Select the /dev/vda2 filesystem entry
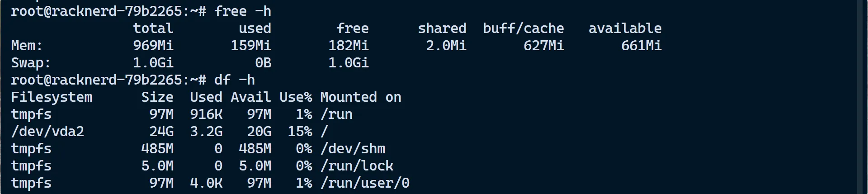Viewport: 868px width, 194px height. click(47, 132)
